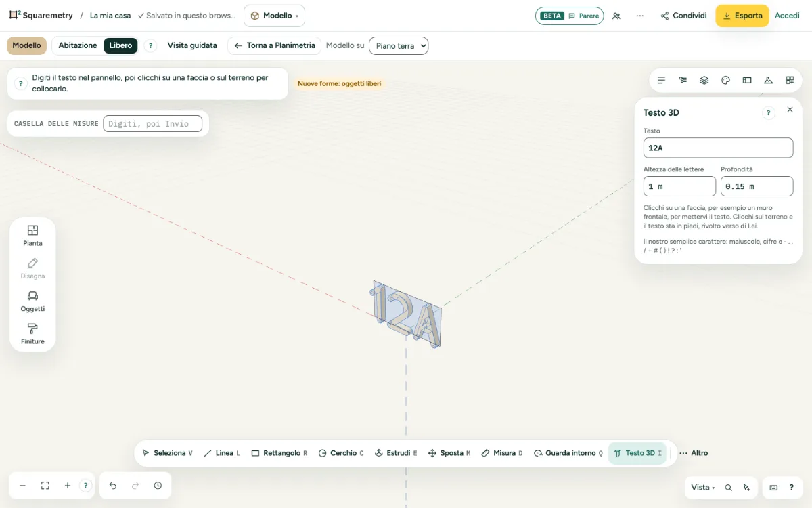Click the cursor-plus pointer icon

click(746, 488)
